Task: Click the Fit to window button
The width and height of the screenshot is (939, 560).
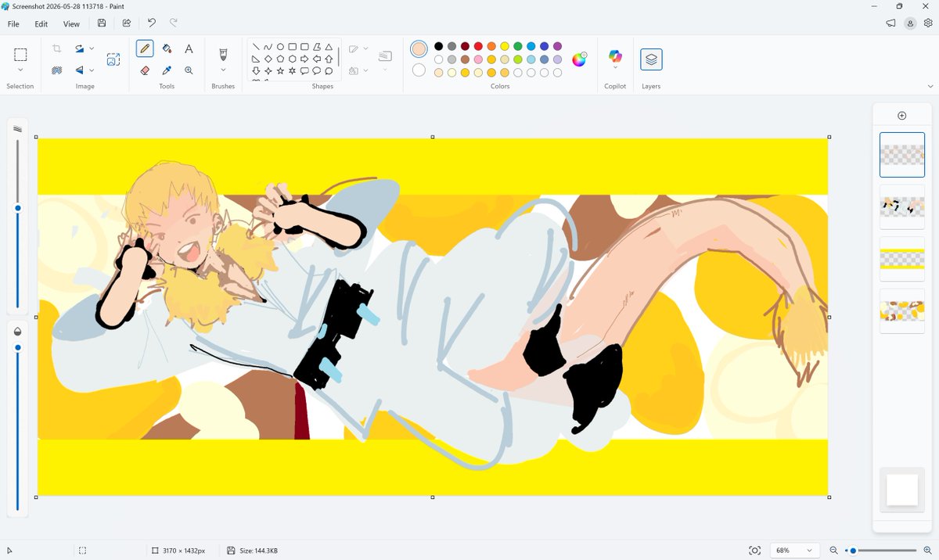Action: [x=754, y=551]
